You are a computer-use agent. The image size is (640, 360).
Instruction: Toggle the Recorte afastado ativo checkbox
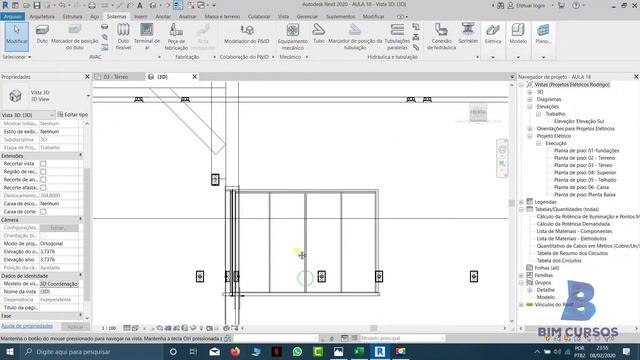[x=43, y=188]
